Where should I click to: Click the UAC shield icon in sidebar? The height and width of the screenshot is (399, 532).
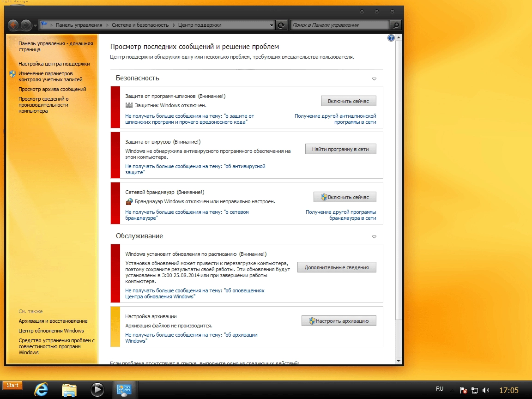click(12, 73)
